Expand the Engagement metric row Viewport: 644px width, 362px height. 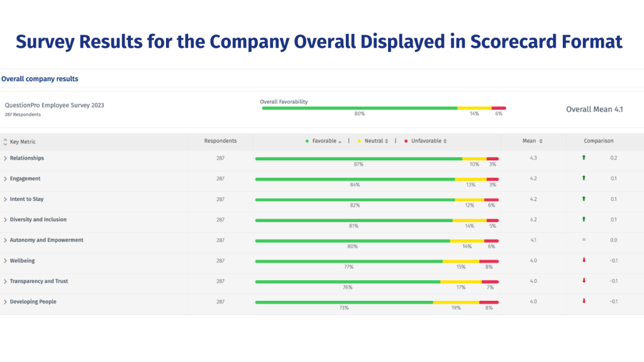(5, 179)
